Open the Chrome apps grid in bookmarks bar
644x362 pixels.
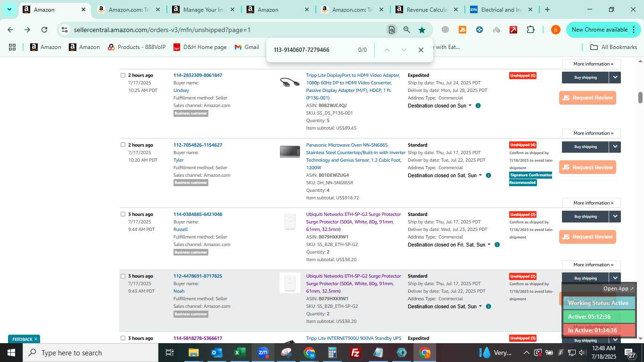tap(12, 47)
